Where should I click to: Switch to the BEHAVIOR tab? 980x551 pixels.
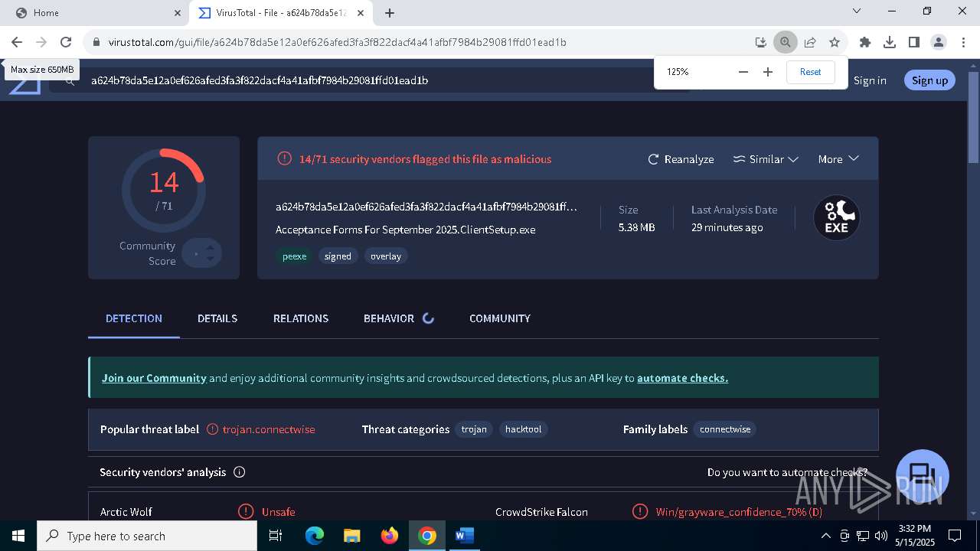tap(398, 318)
